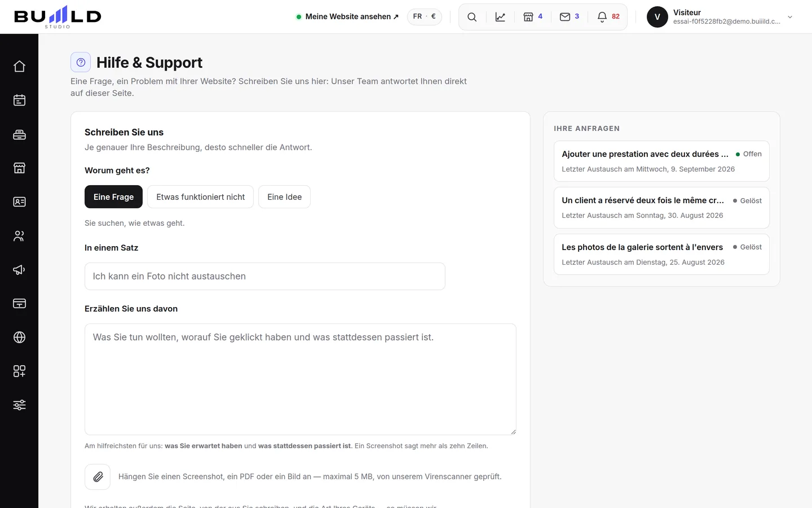Image resolution: width=812 pixels, height=508 pixels.
Task: Click the user email address text
Action: click(726, 21)
